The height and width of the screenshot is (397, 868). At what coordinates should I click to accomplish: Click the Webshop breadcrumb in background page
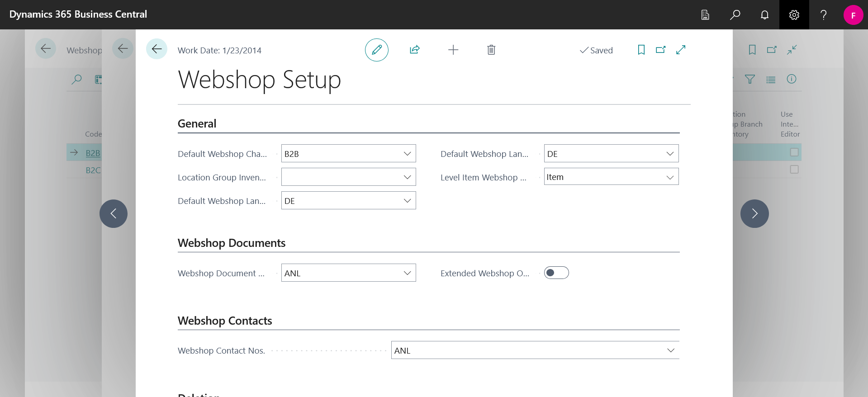point(84,50)
